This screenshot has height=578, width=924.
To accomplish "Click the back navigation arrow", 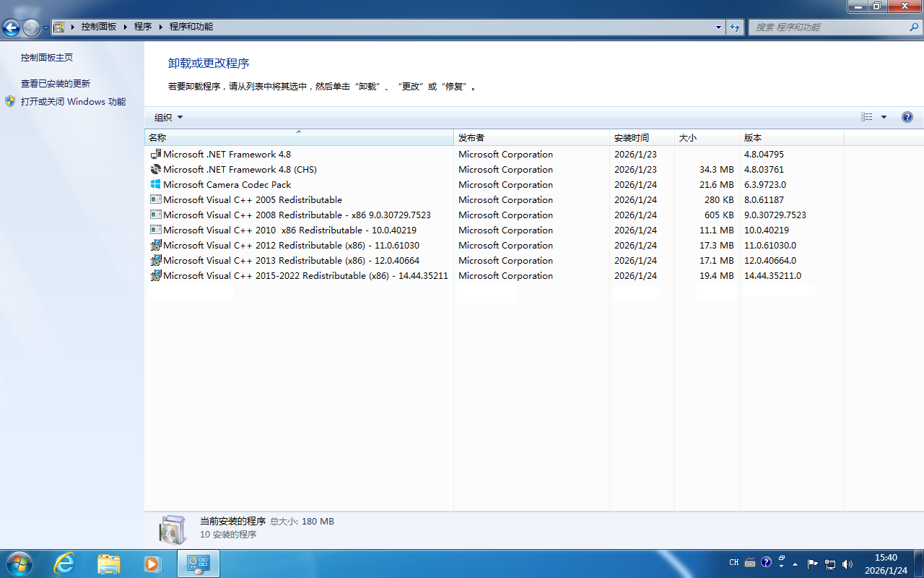I will [x=11, y=27].
